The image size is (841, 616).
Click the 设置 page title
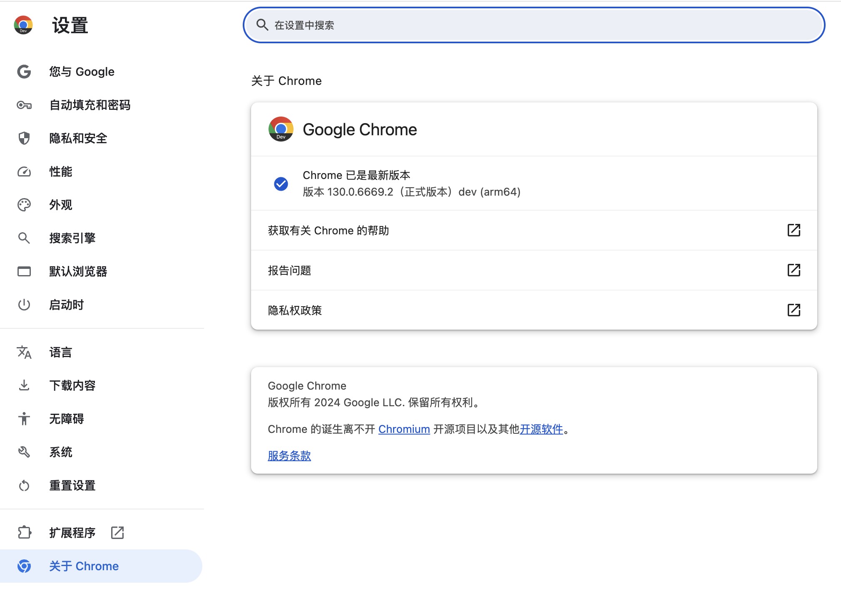[70, 25]
